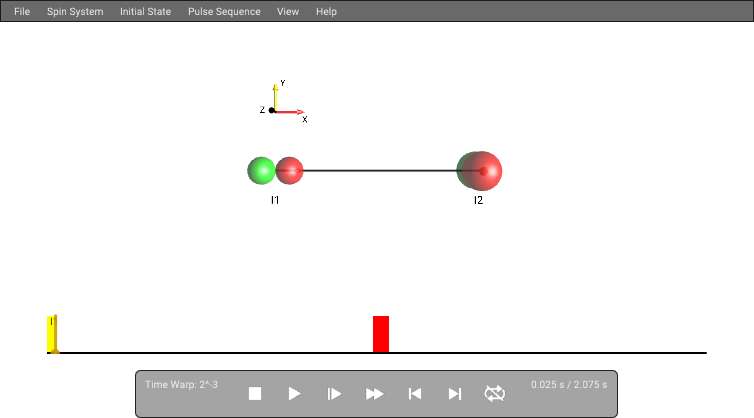The image size is (754, 418).
Task: Open the File menu
Action: click(22, 12)
